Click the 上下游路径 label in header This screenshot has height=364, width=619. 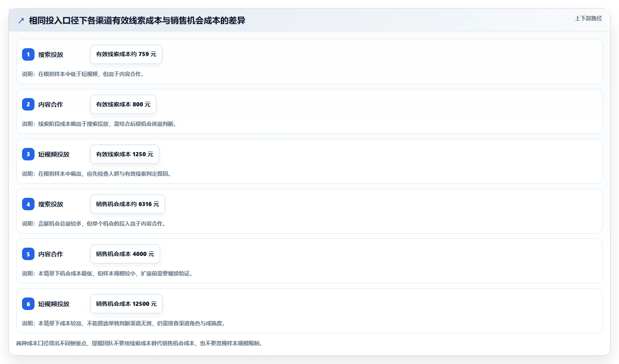tap(588, 18)
